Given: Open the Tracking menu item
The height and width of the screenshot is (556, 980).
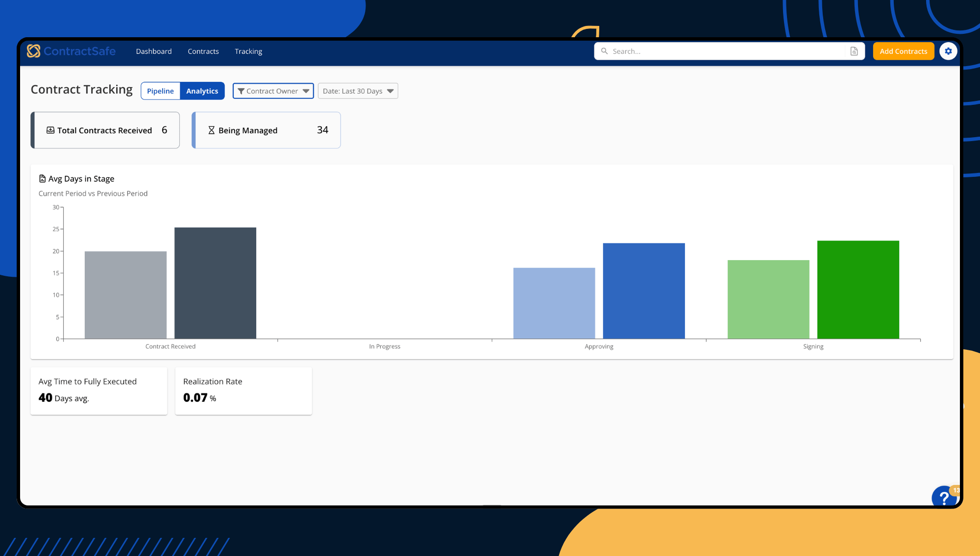Looking at the screenshot, I should pos(248,51).
